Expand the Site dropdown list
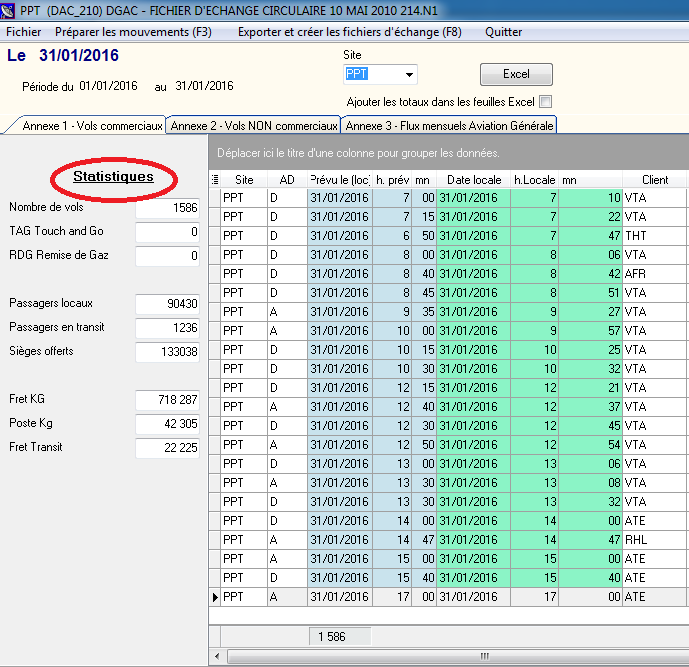689x667 pixels. 409,75
